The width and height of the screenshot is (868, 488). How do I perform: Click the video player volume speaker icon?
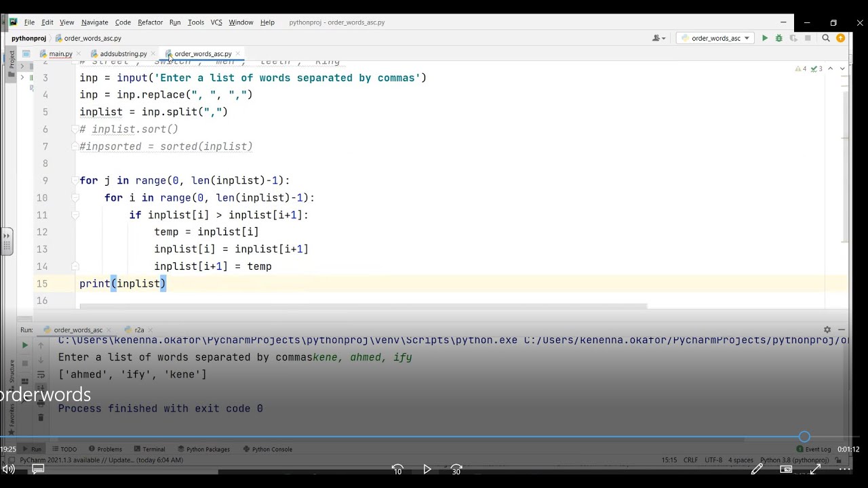coord(9,469)
